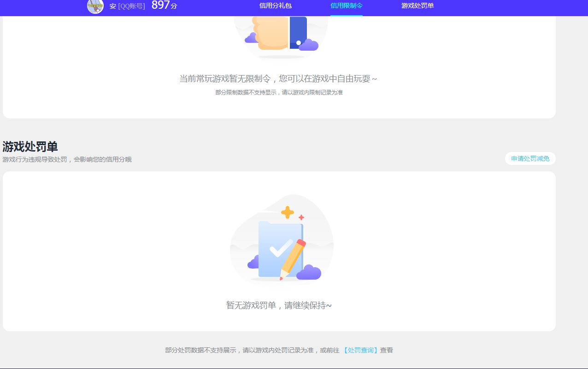Click the small red plus sparkle
This screenshot has height=369, width=588.
(301, 217)
